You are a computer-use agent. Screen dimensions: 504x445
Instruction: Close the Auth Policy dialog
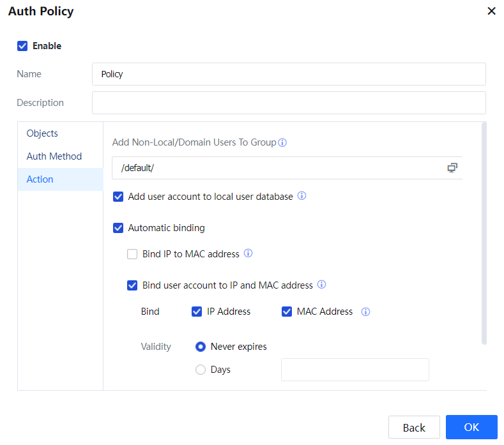[x=491, y=11]
